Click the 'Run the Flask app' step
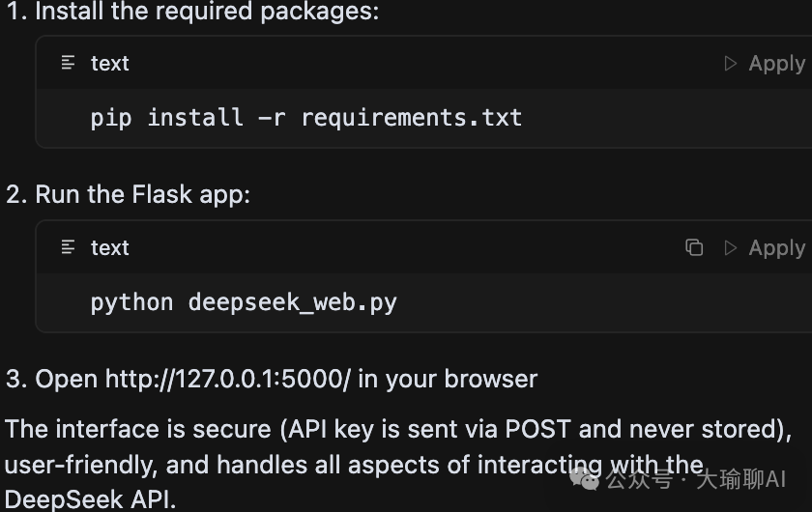812x512 pixels. click(x=142, y=194)
